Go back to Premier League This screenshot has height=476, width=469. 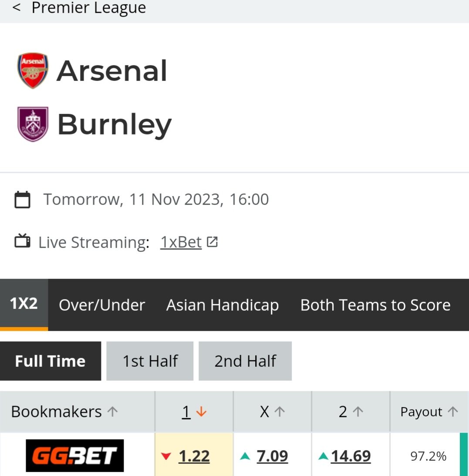tap(17, 7)
